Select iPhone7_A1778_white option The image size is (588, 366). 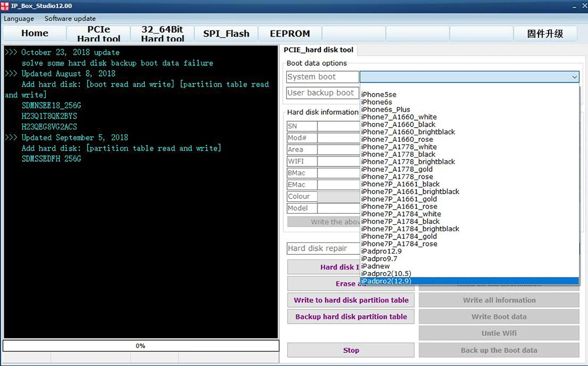click(469, 147)
